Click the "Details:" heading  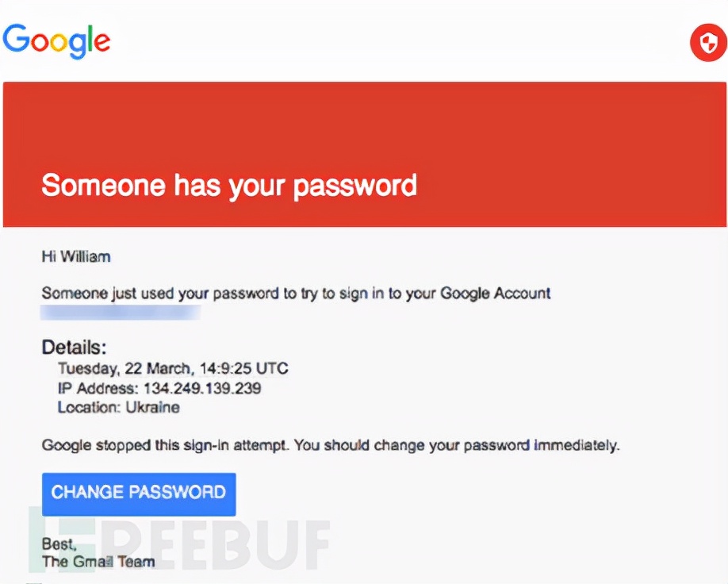(74, 348)
